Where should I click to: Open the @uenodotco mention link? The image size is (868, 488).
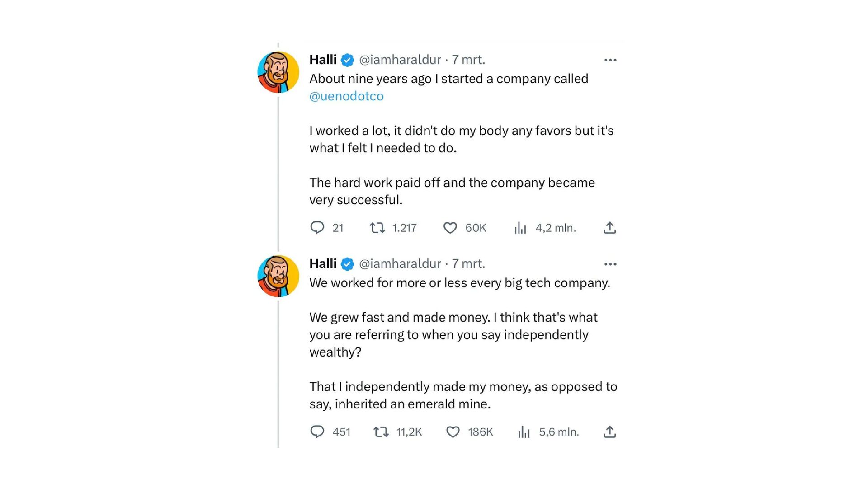[x=346, y=96]
